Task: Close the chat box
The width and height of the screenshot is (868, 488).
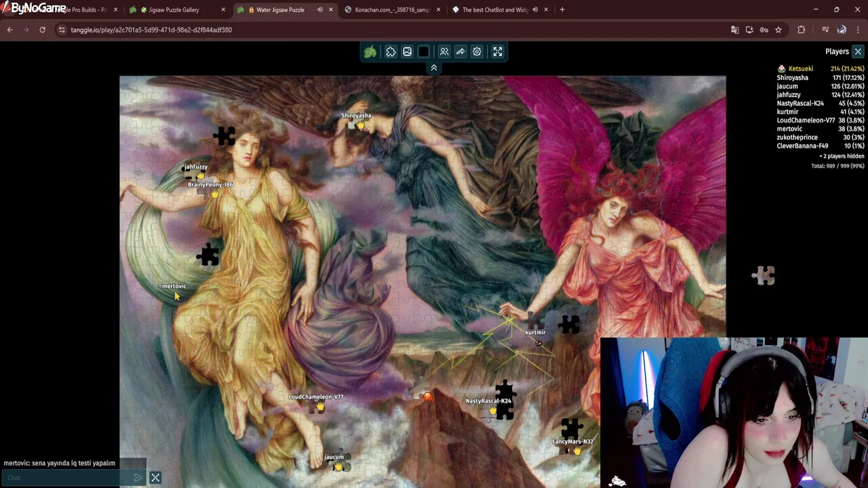Action: pos(155,478)
